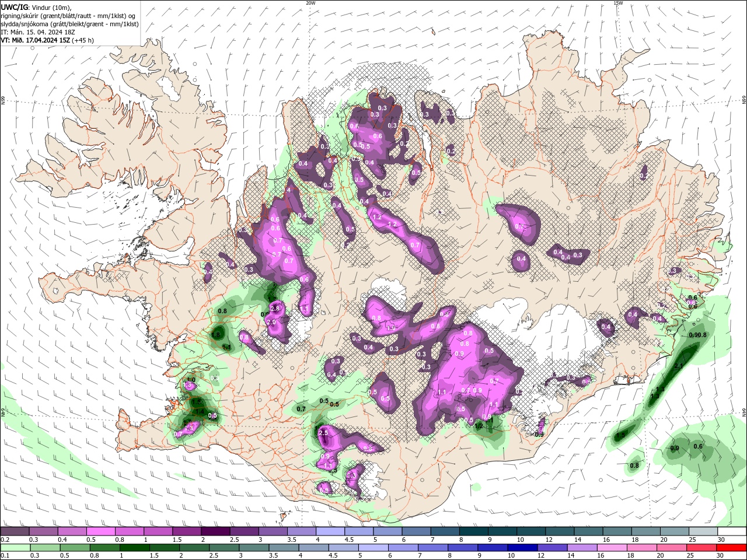Click the '0.1' label under rain legend

(4, 556)
